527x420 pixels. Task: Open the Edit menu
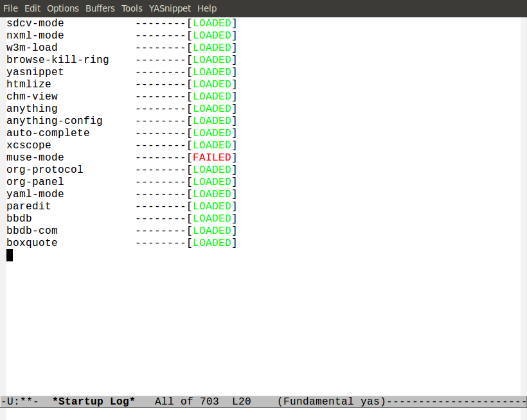click(32, 8)
